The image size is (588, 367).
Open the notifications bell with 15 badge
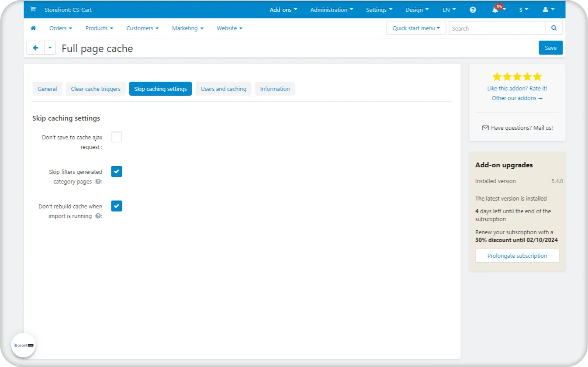498,9
